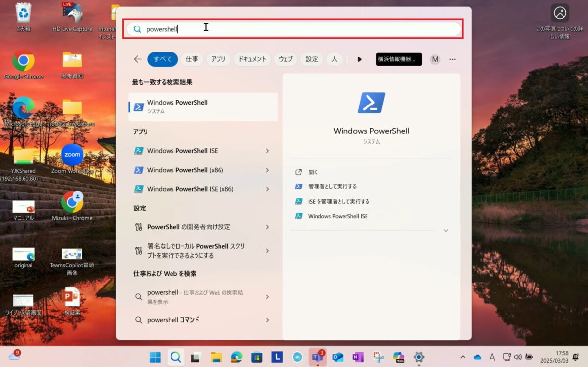
Task: Expand the Windows PowerShell ISE result chevron
Action: [268, 151]
